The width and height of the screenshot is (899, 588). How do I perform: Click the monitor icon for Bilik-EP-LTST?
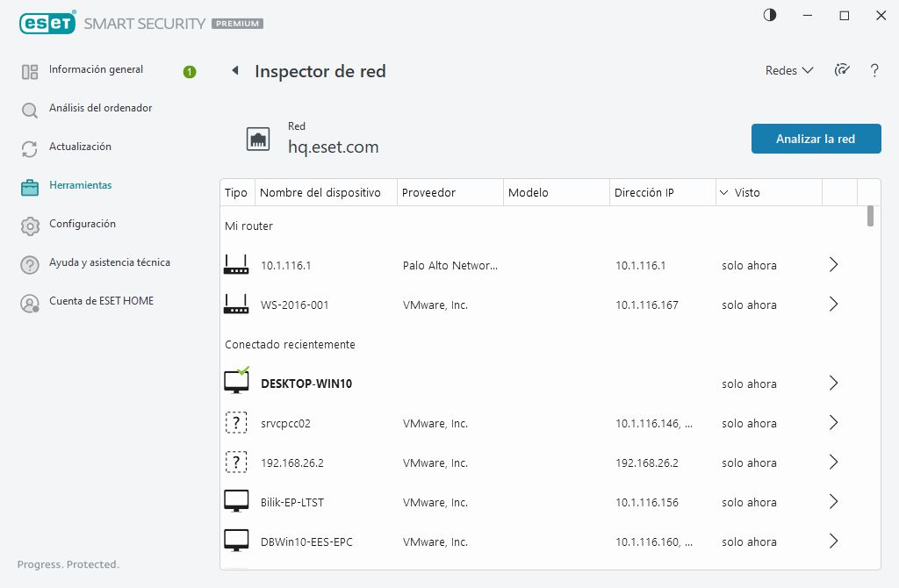coord(236,501)
